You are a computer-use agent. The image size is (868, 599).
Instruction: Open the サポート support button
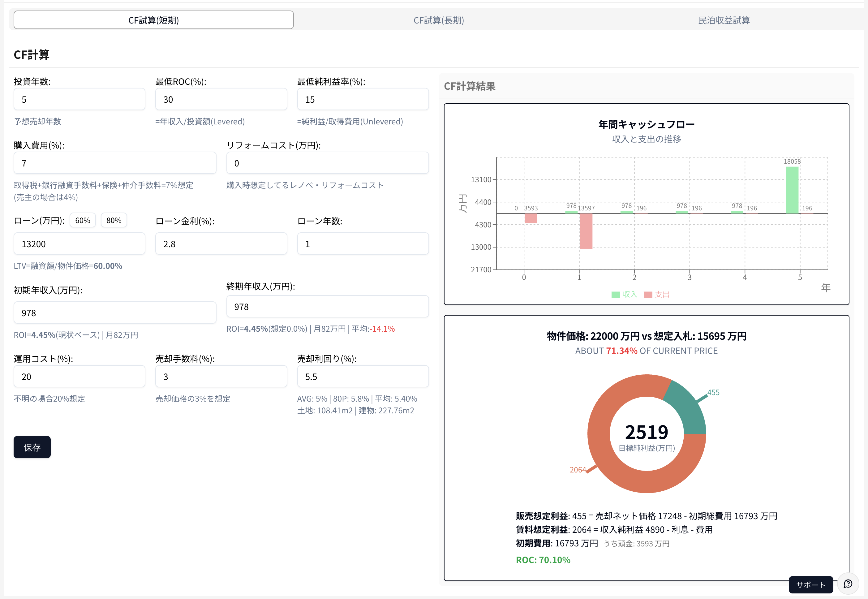[x=810, y=584]
